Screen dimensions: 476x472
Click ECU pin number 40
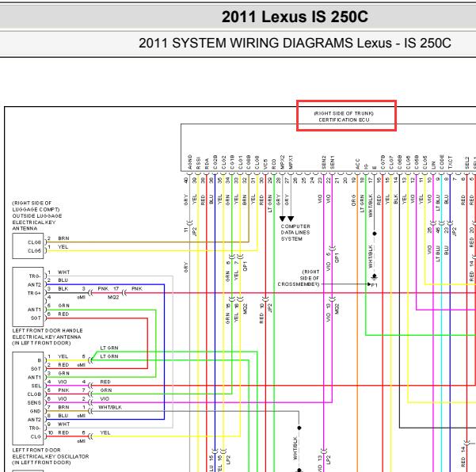coord(186,181)
